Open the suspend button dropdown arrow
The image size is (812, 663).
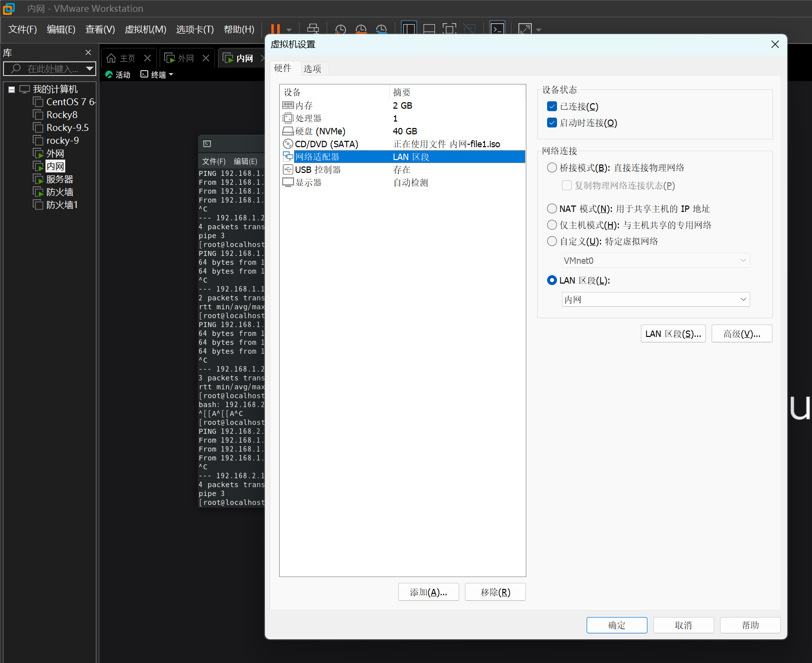pyautogui.click(x=289, y=30)
